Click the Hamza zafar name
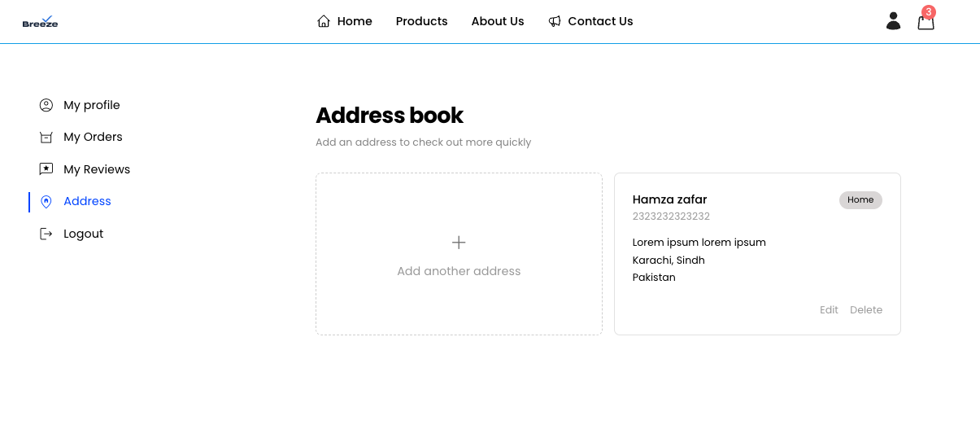Viewport: 980px width, 442px height. pyautogui.click(x=670, y=199)
